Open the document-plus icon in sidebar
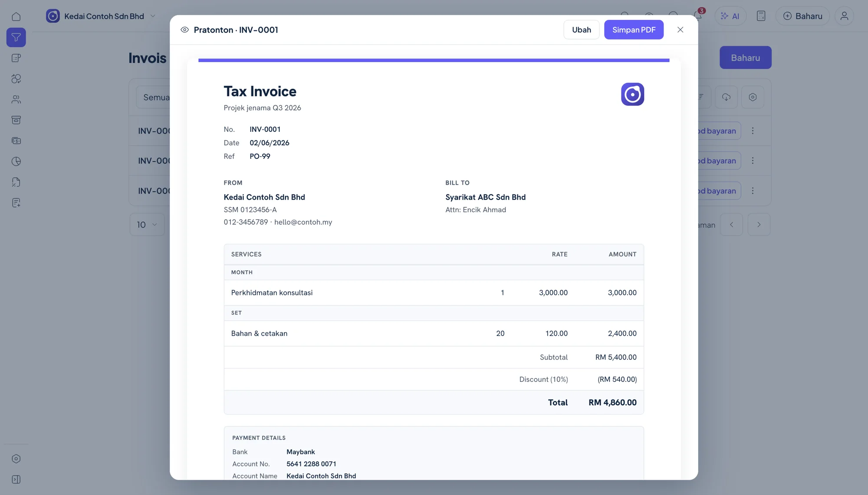Image resolution: width=868 pixels, height=495 pixels. tap(16, 203)
